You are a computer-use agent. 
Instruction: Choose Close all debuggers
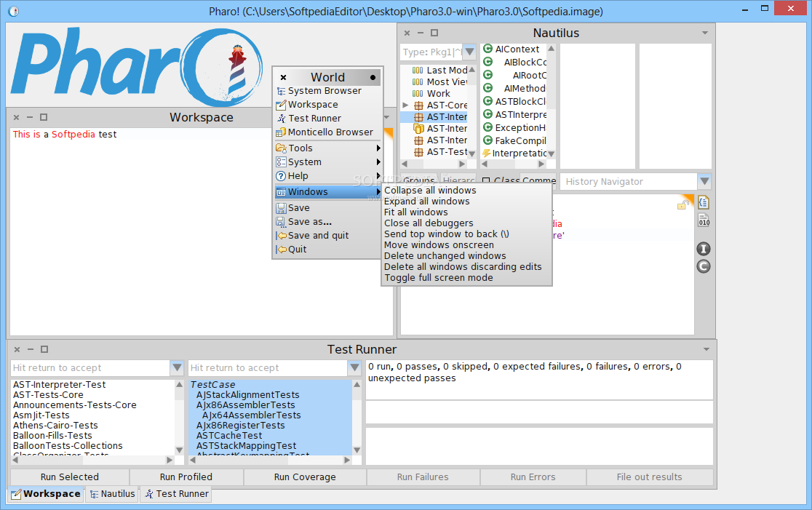(429, 223)
